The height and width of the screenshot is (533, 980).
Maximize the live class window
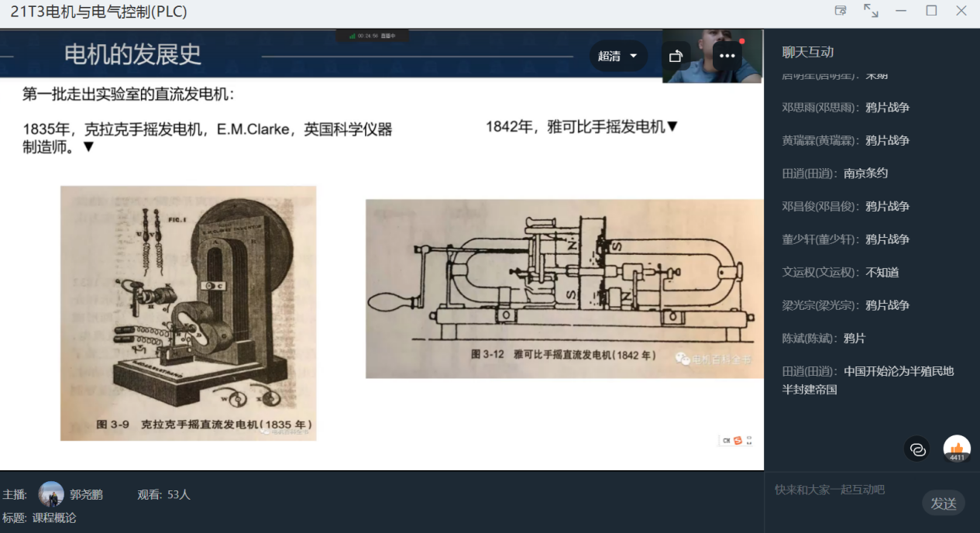pos(931,11)
